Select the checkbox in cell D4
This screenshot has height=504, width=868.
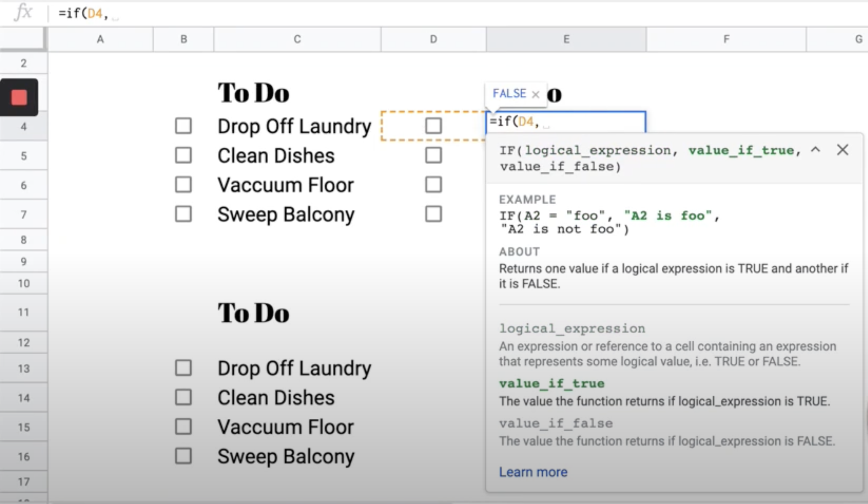[433, 126]
